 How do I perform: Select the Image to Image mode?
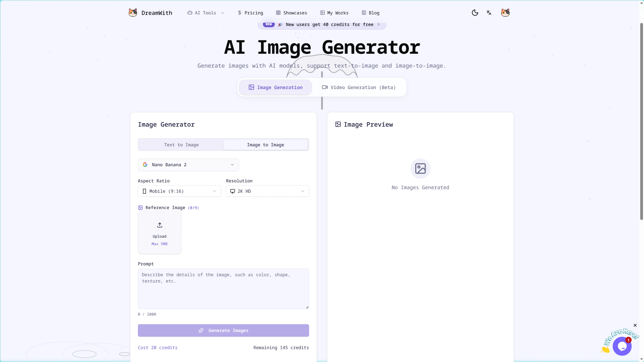click(x=265, y=145)
